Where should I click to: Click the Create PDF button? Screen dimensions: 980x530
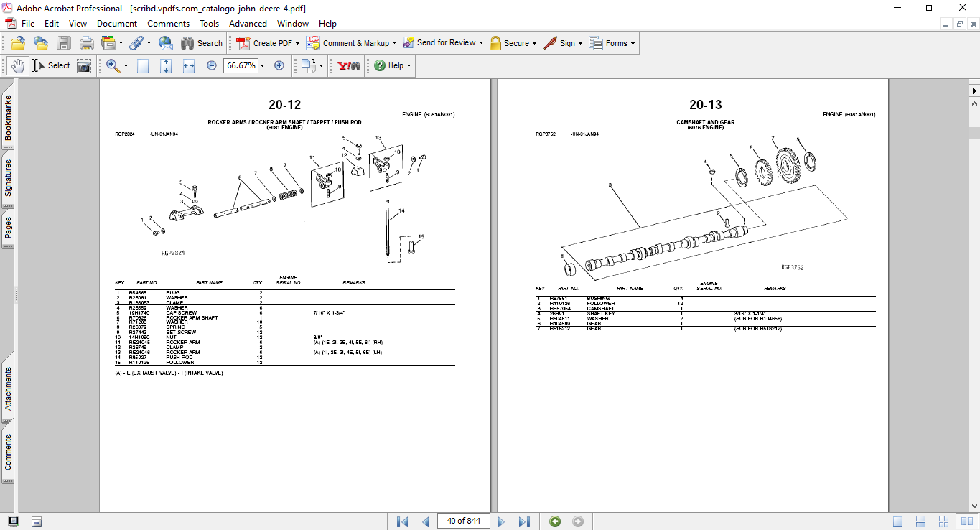click(x=267, y=43)
